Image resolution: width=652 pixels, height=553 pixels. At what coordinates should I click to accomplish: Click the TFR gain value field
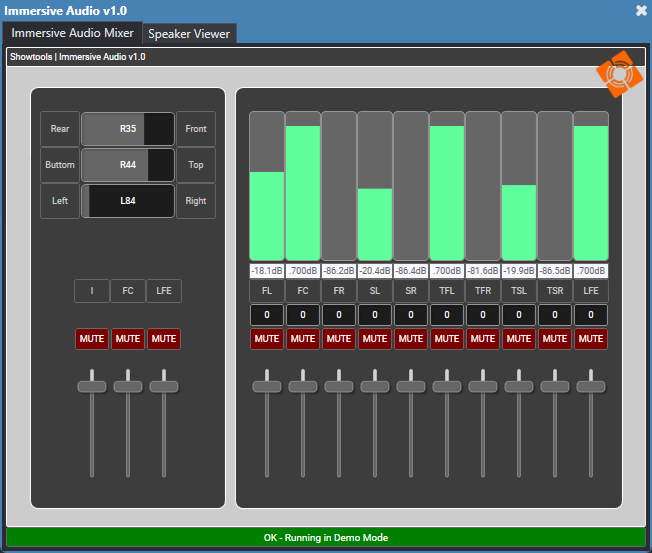[x=483, y=315]
